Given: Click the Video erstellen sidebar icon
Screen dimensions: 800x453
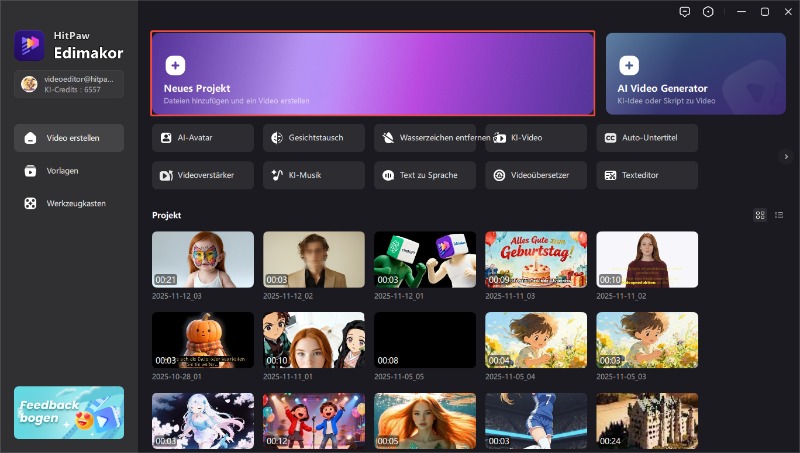Looking at the screenshot, I should [31, 138].
